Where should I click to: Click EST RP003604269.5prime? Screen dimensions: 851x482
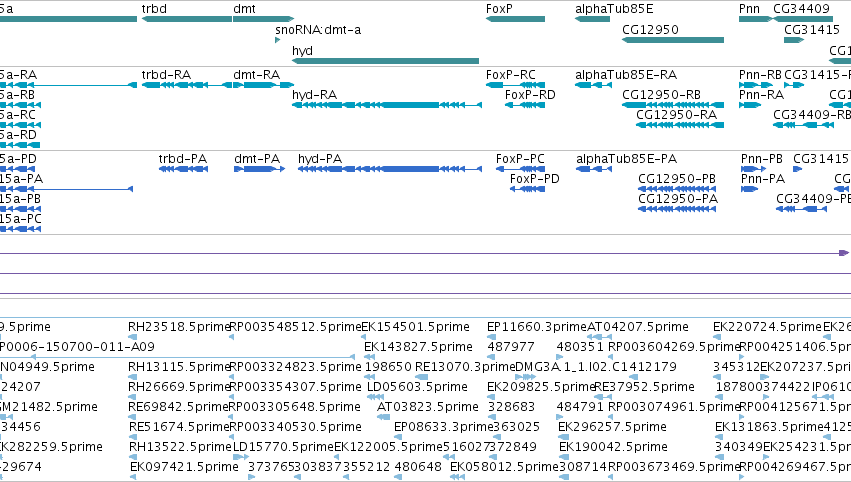pyautogui.click(x=675, y=347)
